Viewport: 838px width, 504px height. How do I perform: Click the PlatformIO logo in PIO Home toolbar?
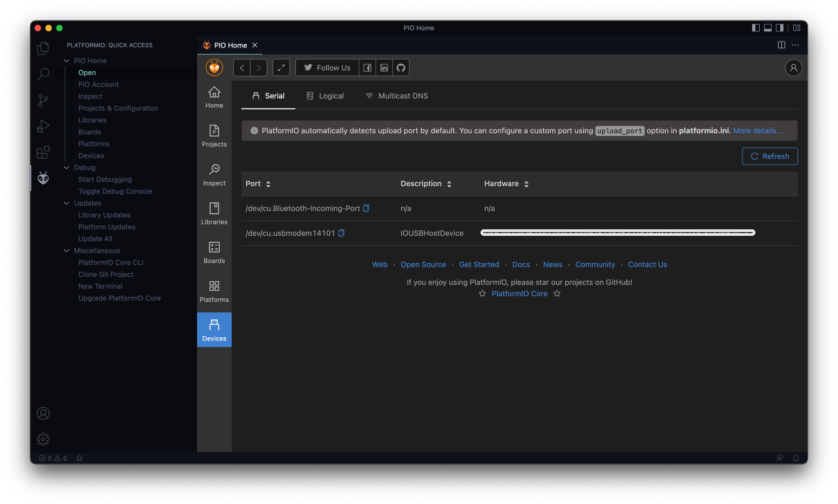(x=214, y=67)
